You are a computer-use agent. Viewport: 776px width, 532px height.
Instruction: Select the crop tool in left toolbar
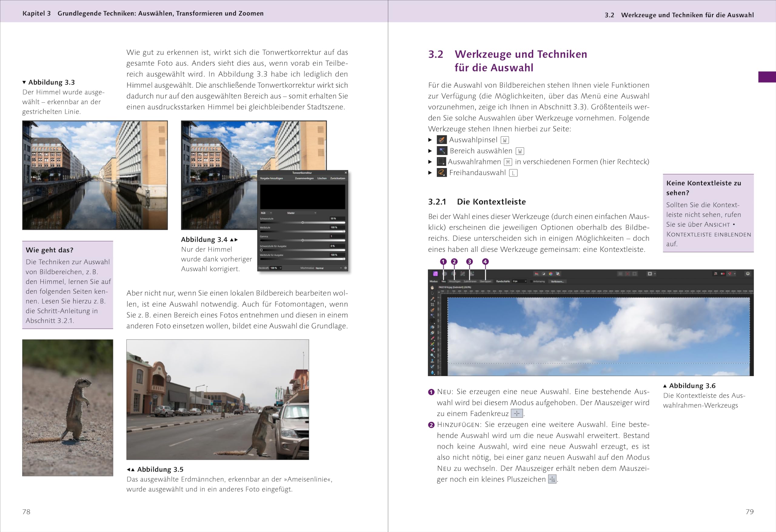tap(433, 305)
